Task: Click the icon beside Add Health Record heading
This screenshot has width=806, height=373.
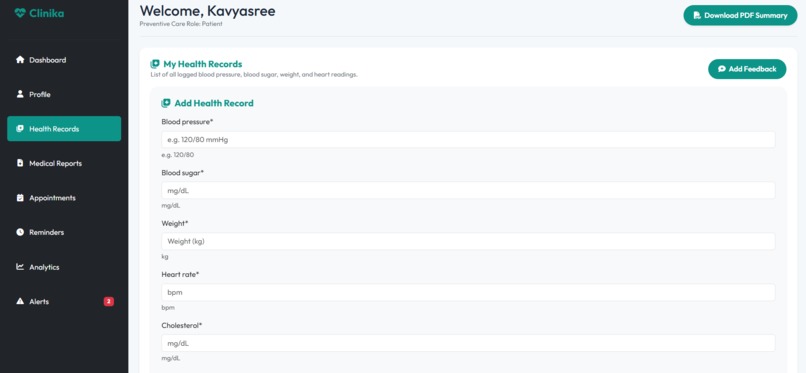Action: click(166, 103)
